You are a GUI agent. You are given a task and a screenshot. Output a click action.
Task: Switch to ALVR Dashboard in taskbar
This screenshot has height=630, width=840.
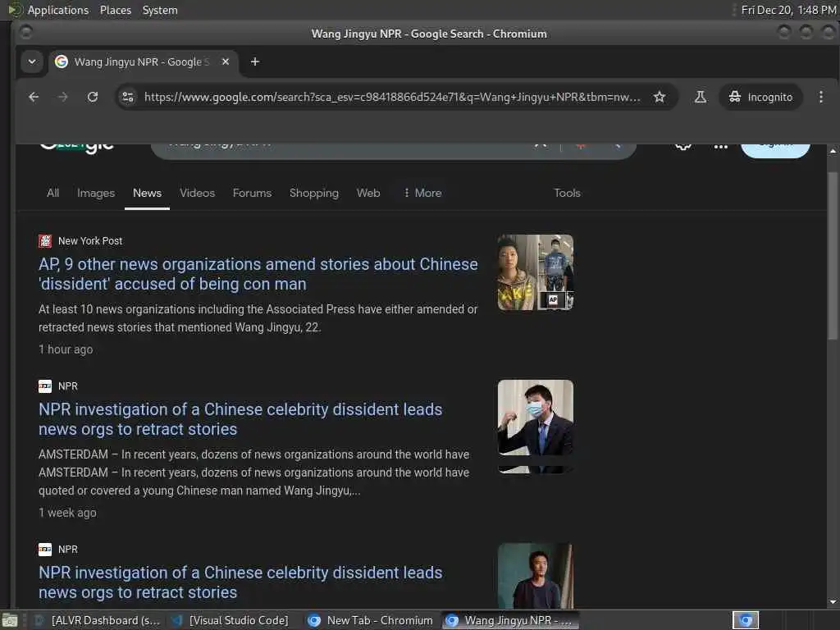pyautogui.click(x=98, y=620)
